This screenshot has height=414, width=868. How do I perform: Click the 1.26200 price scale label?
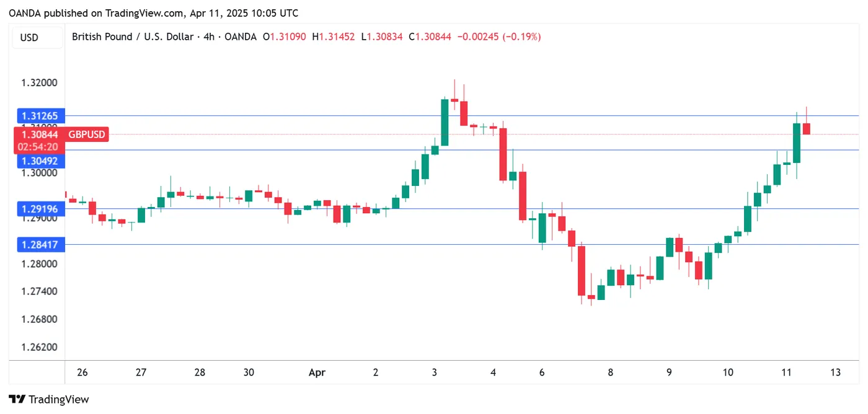pyautogui.click(x=40, y=347)
